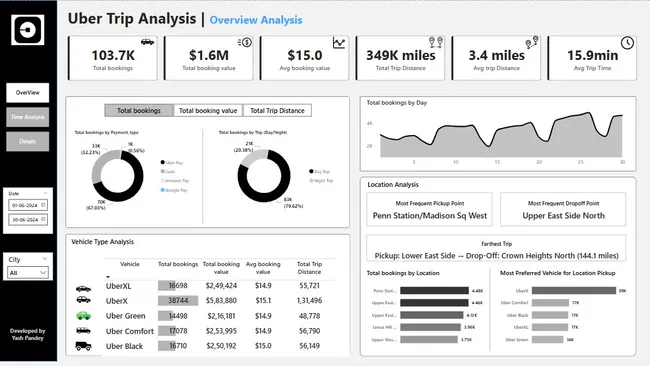Select the Total Trip Distance measure button
This screenshot has width=650, height=366.
[277, 111]
